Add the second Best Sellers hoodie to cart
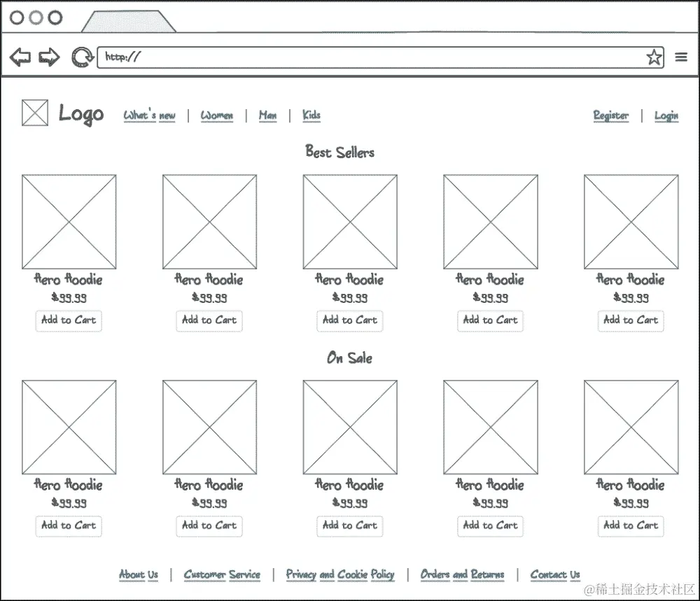Image resolution: width=700 pixels, height=601 pixels. click(x=209, y=320)
